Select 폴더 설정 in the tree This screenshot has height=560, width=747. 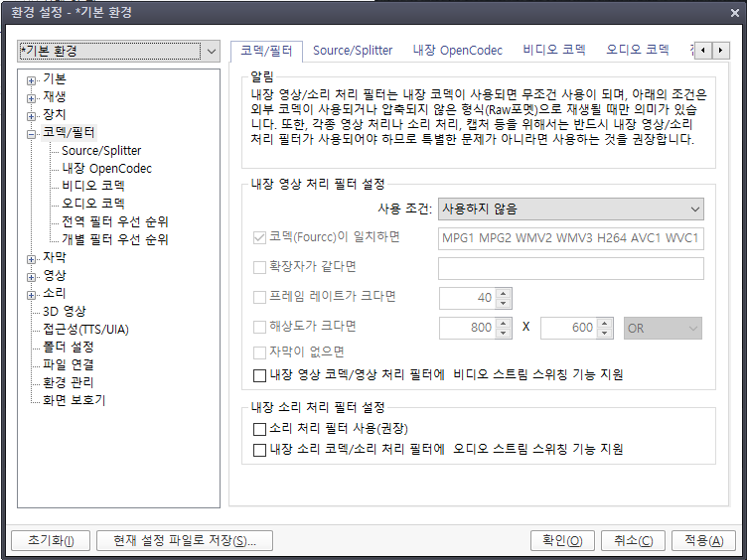pos(69,348)
